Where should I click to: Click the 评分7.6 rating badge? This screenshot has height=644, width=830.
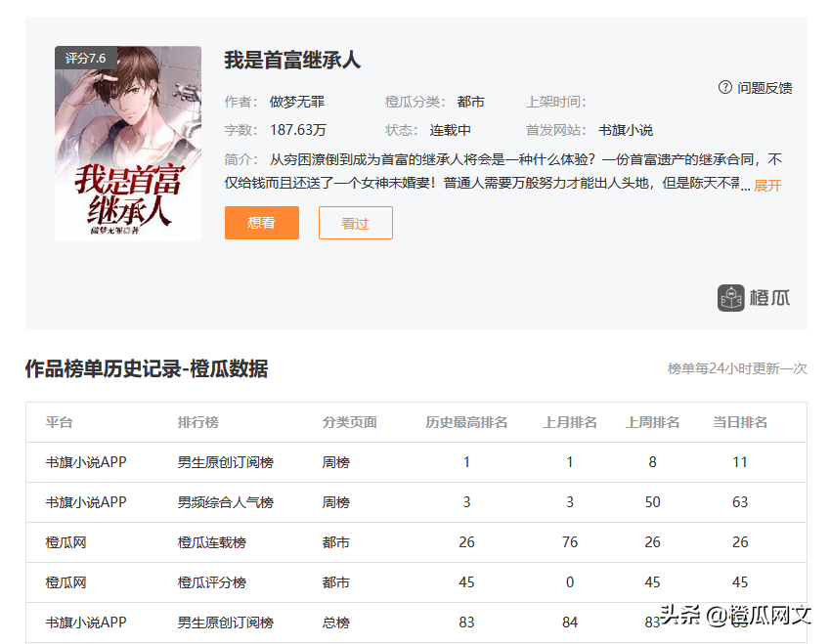tap(85, 58)
